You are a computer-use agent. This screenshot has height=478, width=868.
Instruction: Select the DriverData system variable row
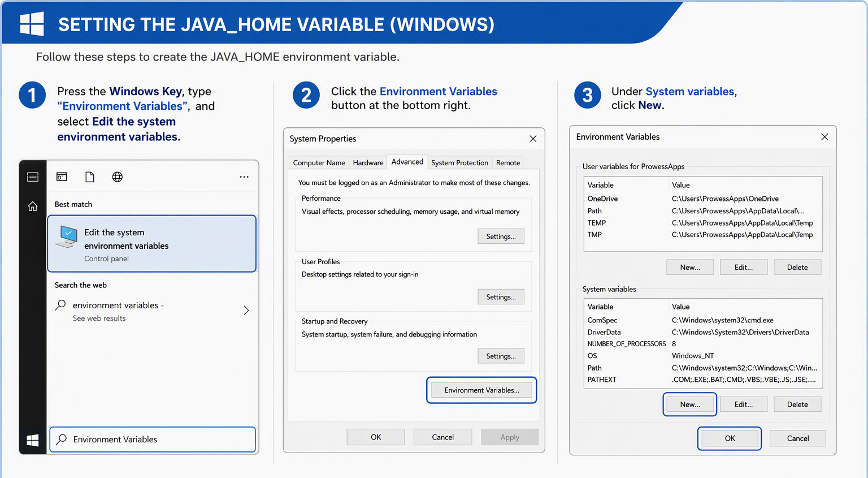coord(703,332)
